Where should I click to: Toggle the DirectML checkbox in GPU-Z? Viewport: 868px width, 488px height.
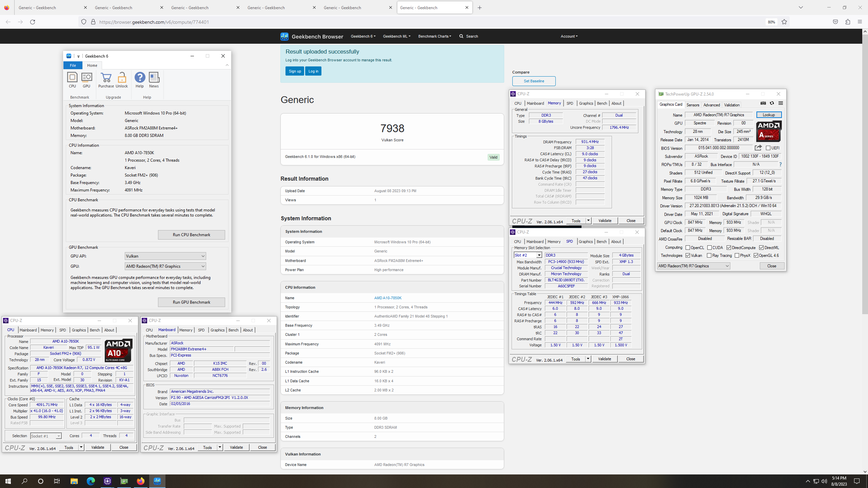click(x=762, y=248)
